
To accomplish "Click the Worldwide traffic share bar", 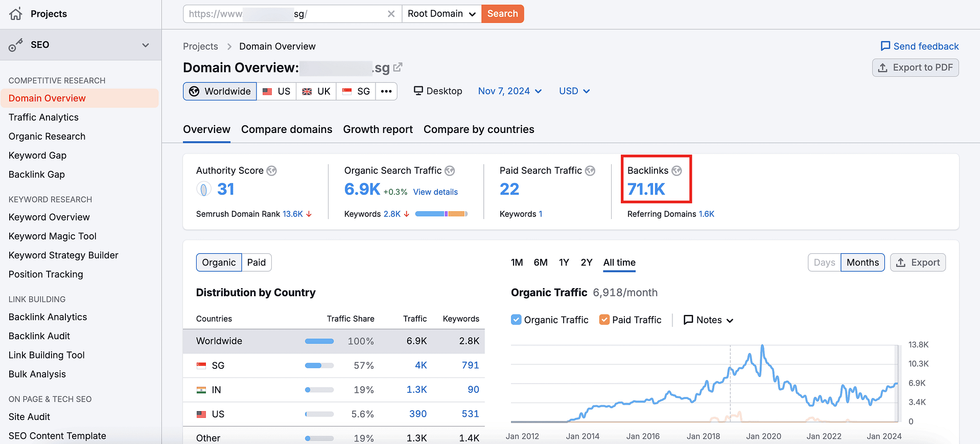I will (x=319, y=341).
